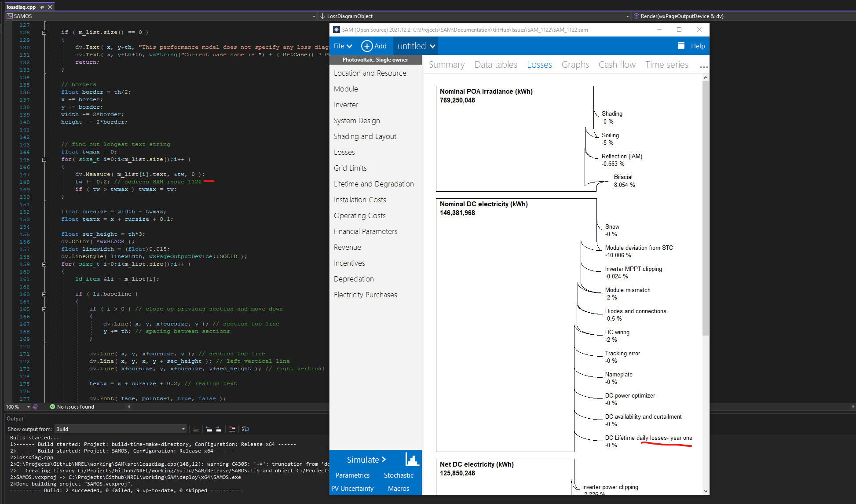
Task: Collapse the for loop at line 159
Action: pos(44,264)
